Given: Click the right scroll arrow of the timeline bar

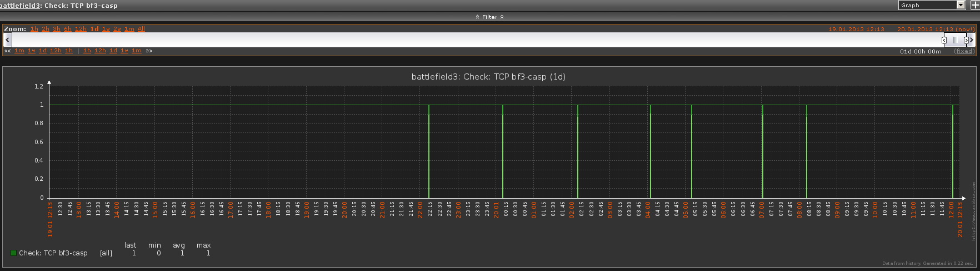Looking at the screenshot, I should click(972, 40).
